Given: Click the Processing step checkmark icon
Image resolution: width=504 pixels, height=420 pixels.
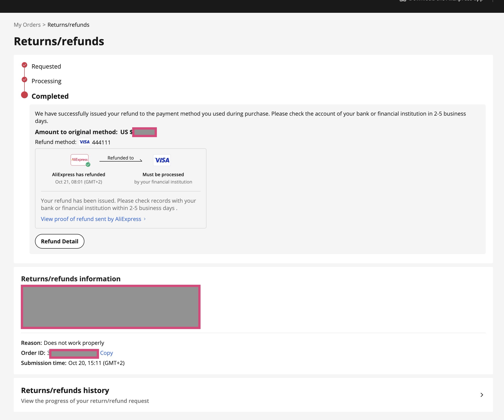Looking at the screenshot, I should coord(24,79).
